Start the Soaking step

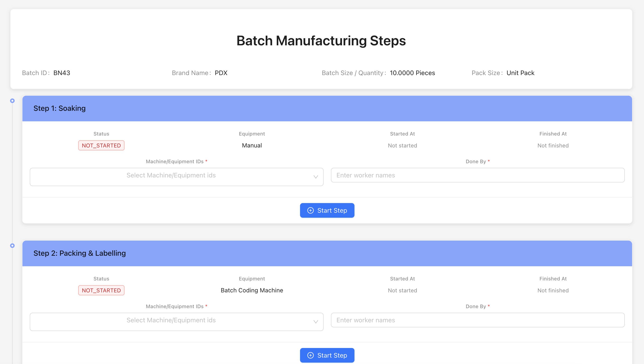tap(327, 210)
